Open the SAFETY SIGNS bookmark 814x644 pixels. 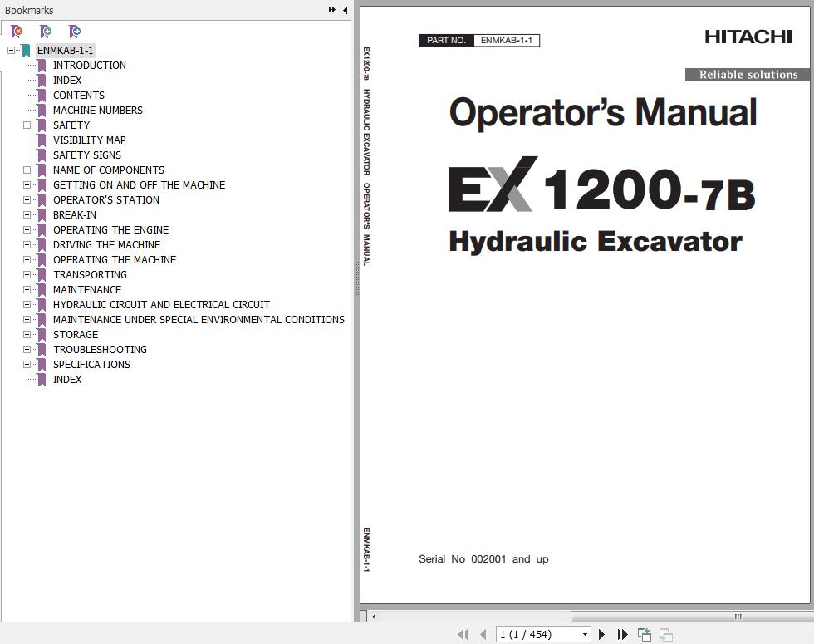click(86, 155)
